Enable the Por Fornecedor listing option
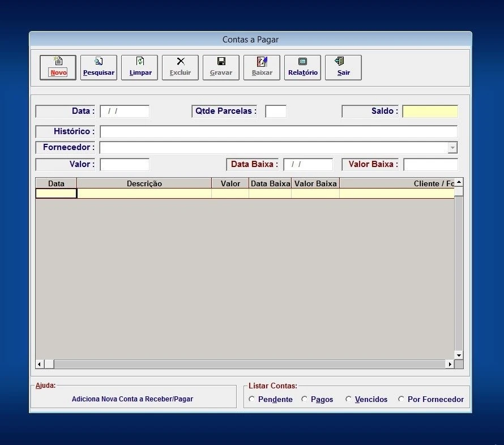 pos(402,399)
